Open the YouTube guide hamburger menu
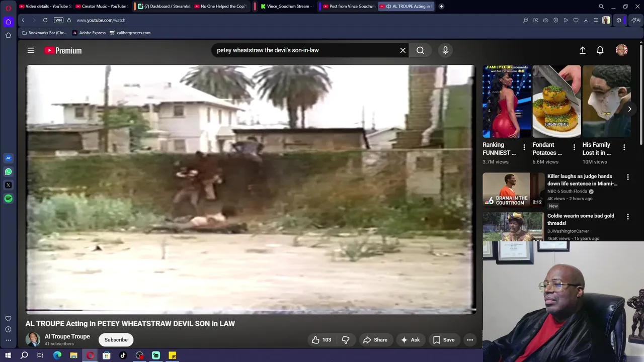Screen dimensions: 644x362 pyautogui.click(x=31, y=50)
